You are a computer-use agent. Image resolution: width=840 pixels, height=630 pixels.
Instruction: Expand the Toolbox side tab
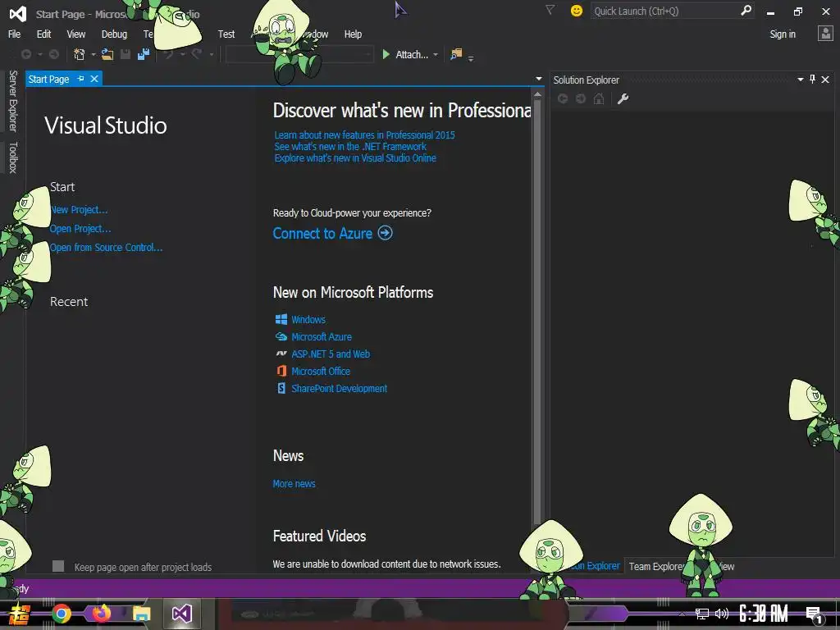pyautogui.click(x=13, y=157)
